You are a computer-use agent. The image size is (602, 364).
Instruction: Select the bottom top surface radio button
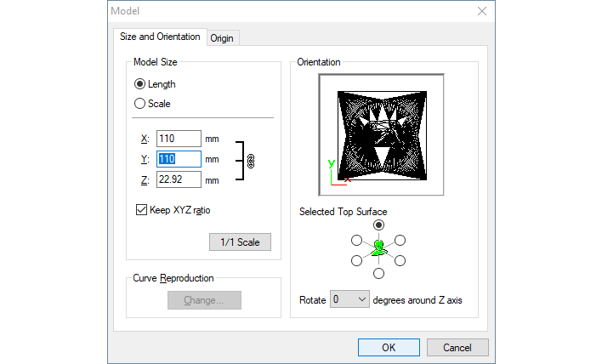point(378,274)
